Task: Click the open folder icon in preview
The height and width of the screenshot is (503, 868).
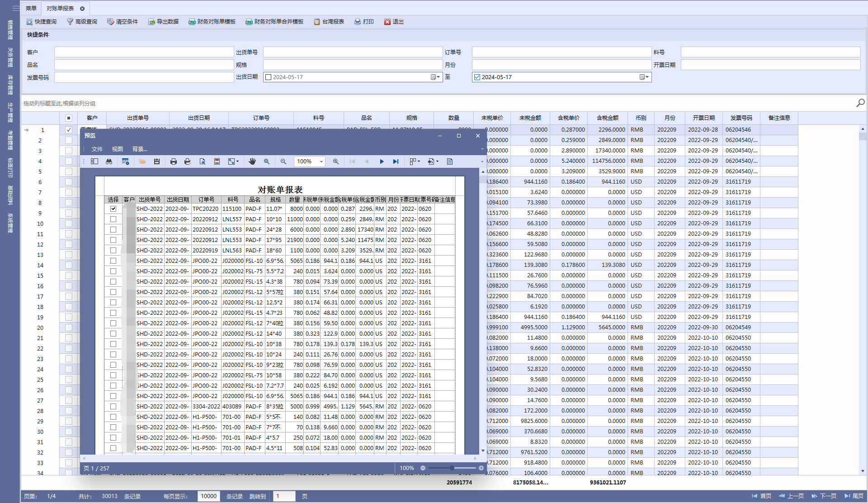Action: pos(142,161)
